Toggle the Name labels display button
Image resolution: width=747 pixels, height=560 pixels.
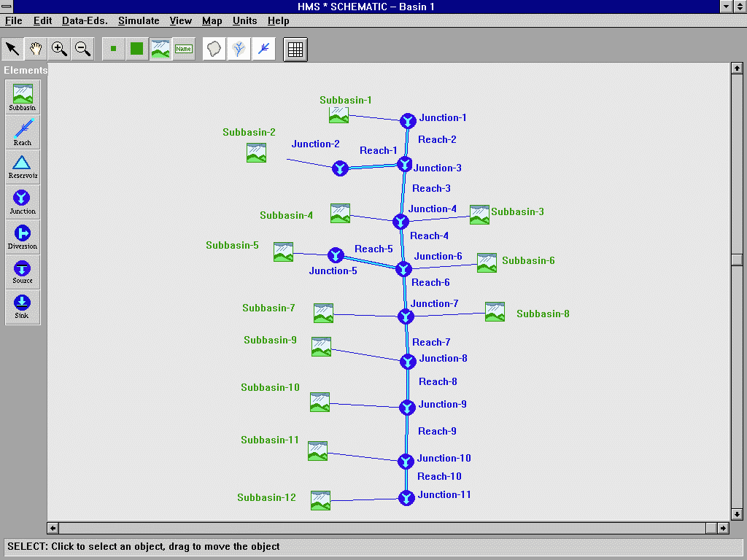pos(184,49)
